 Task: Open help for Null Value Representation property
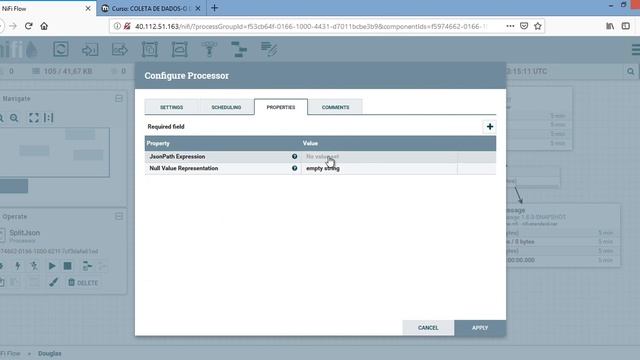click(x=294, y=168)
